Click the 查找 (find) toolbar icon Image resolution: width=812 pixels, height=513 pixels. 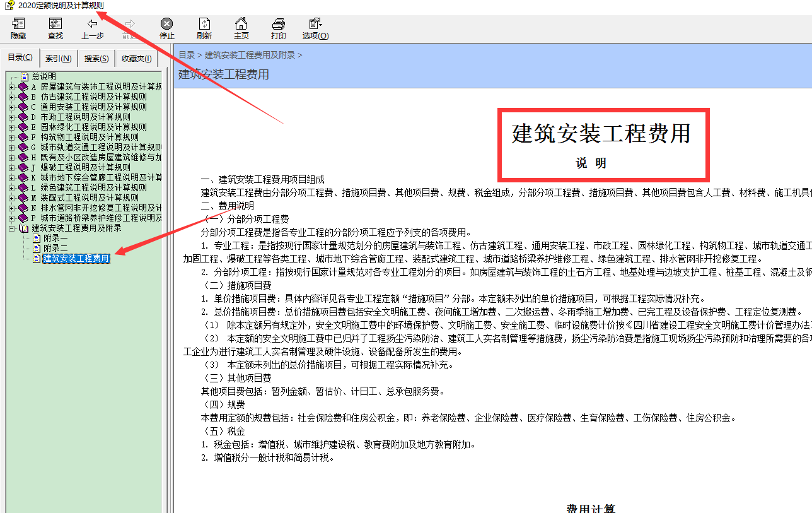[x=55, y=24]
